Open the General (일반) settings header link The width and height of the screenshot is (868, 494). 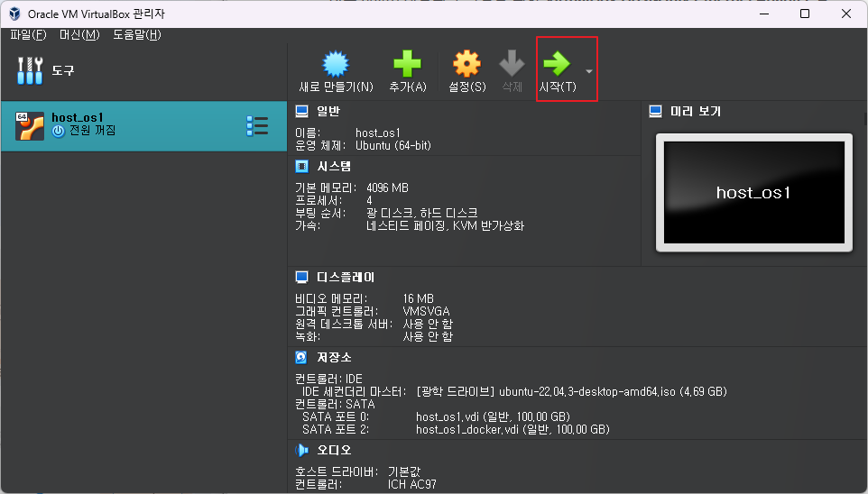pyautogui.click(x=328, y=111)
